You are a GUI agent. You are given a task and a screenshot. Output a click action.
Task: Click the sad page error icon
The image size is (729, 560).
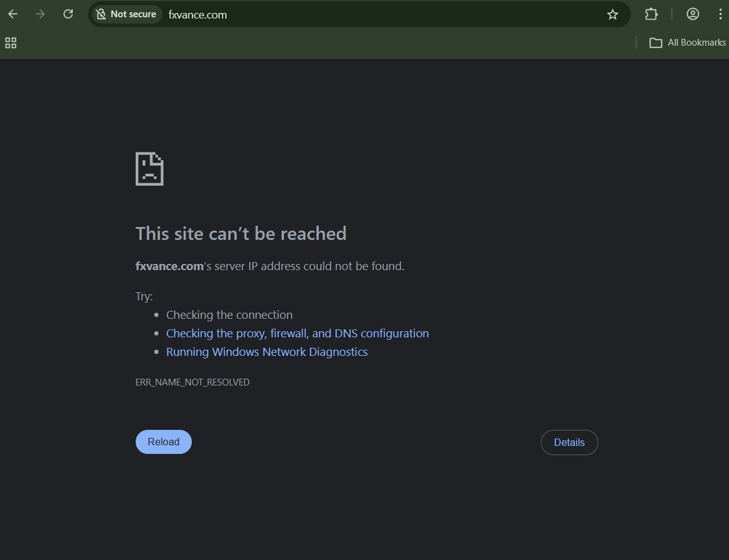point(149,169)
